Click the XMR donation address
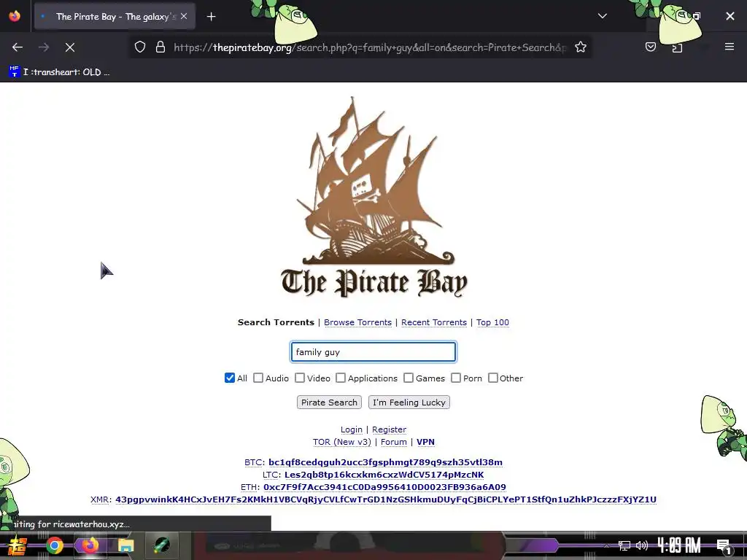The width and height of the screenshot is (747, 560). click(x=386, y=499)
